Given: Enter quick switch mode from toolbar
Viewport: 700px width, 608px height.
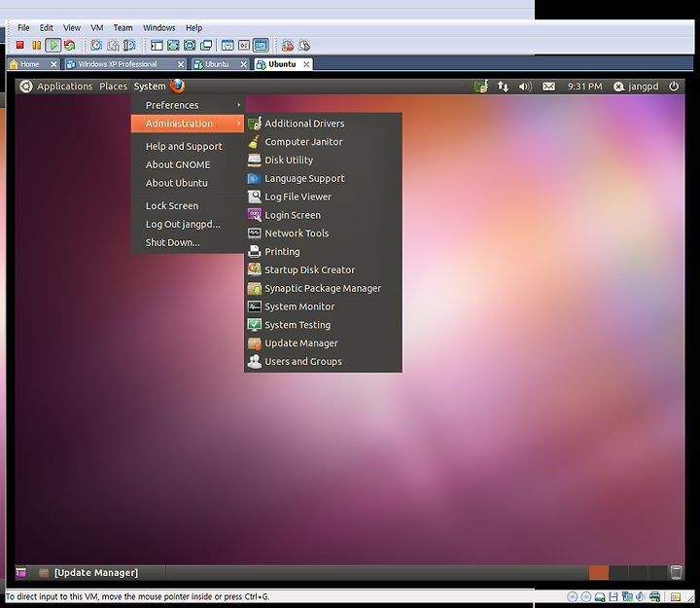Looking at the screenshot, I should point(173,45).
